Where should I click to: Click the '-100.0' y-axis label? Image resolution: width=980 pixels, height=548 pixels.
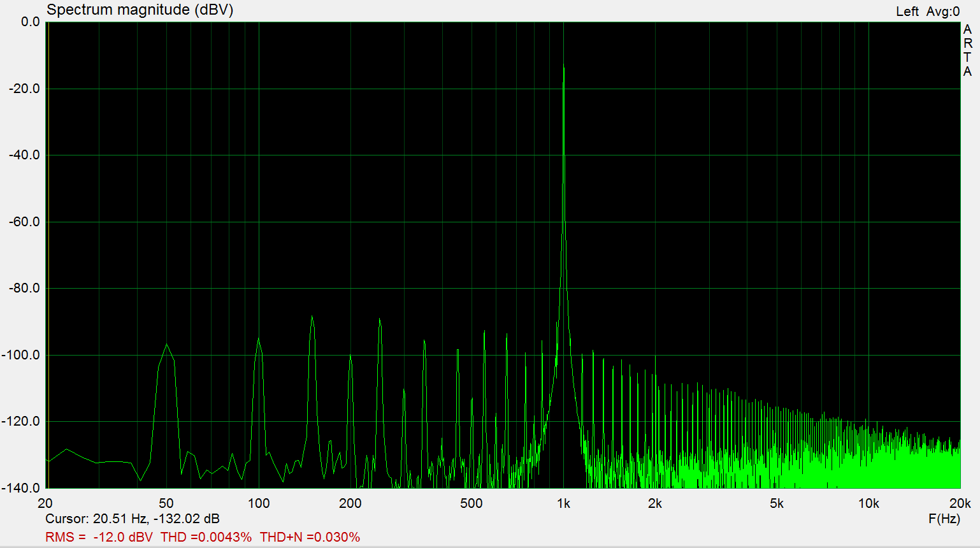(21, 355)
